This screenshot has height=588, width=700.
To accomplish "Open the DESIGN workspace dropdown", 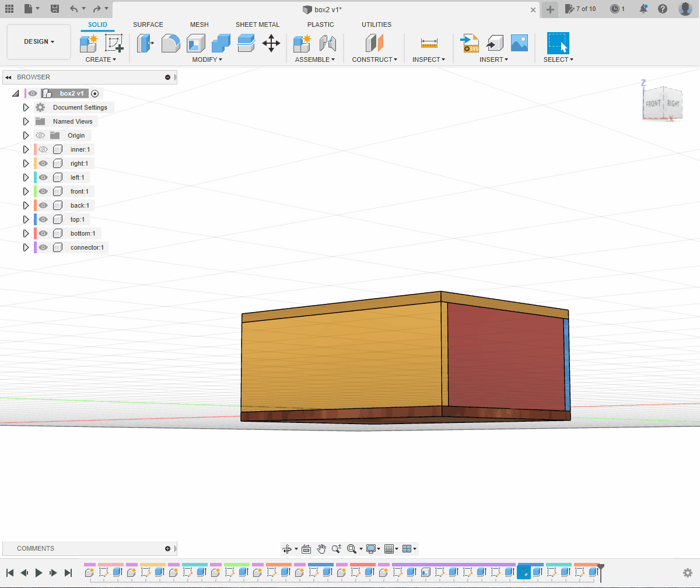I will tap(39, 42).
